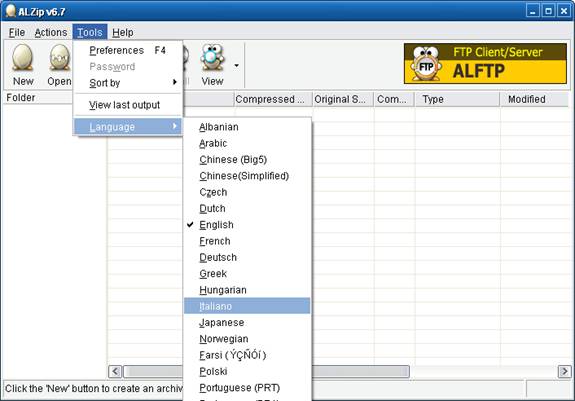575x401 pixels.
Task: Click the New archive egg icon
Action: (23, 58)
